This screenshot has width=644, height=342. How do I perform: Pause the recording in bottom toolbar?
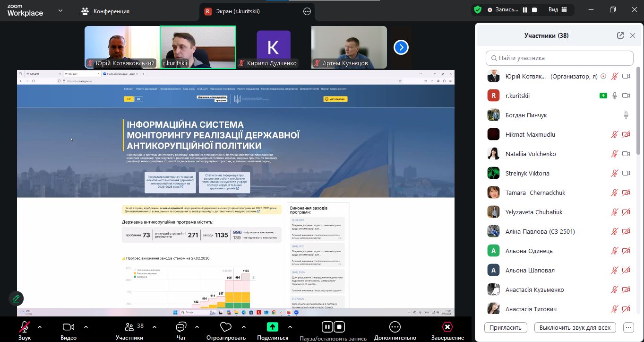click(327, 327)
